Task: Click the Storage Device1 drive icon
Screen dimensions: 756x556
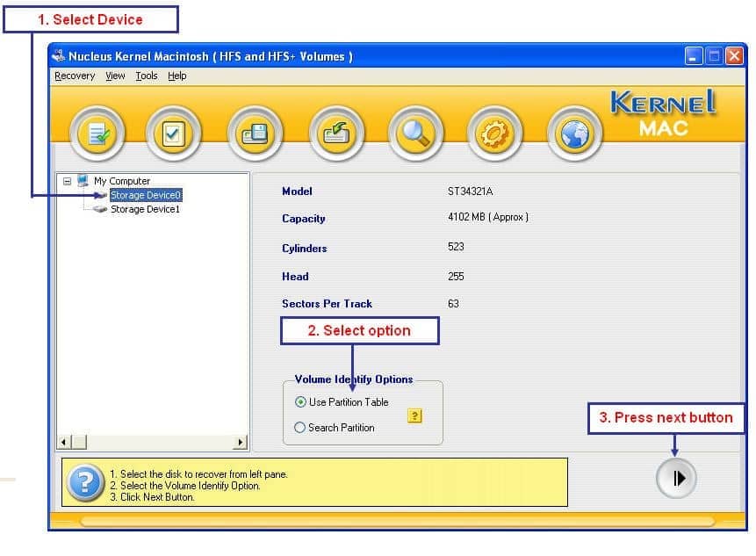Action: [100, 209]
